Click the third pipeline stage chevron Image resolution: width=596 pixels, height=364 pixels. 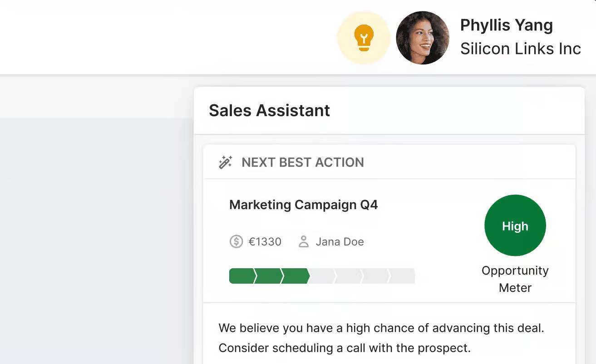[x=295, y=275]
